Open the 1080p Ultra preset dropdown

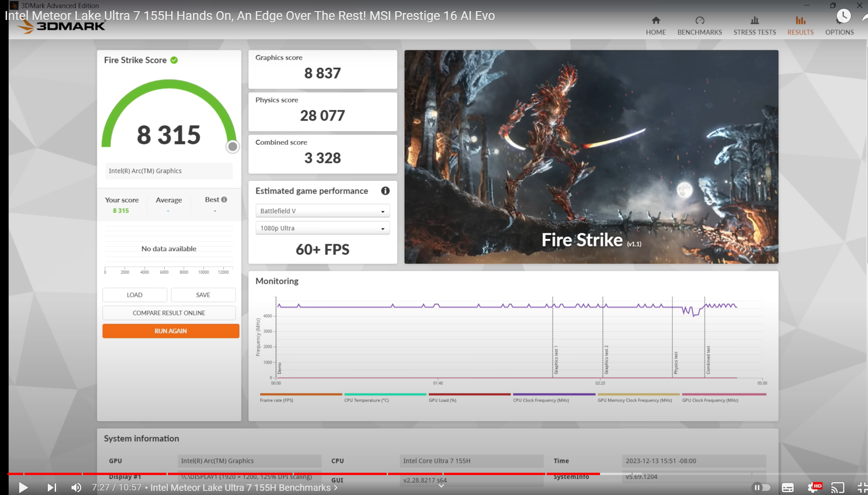(x=323, y=228)
